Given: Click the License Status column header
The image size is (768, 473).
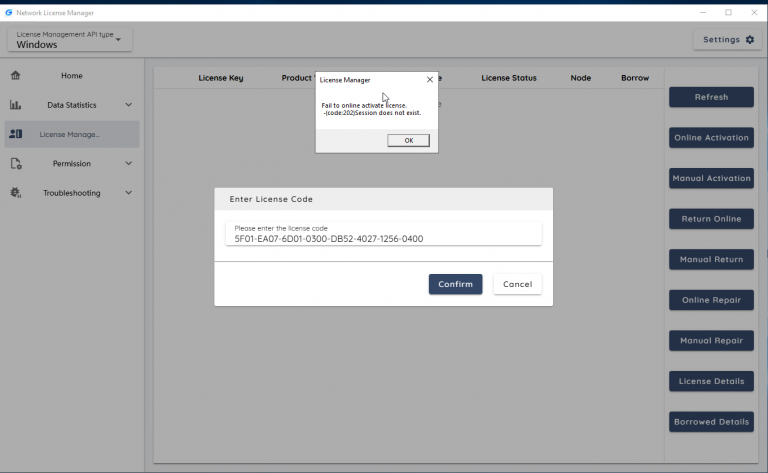Looking at the screenshot, I should pos(508,78).
